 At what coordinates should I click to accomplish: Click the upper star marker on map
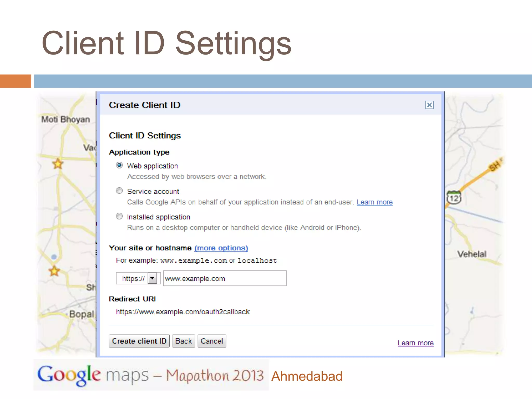point(58,164)
